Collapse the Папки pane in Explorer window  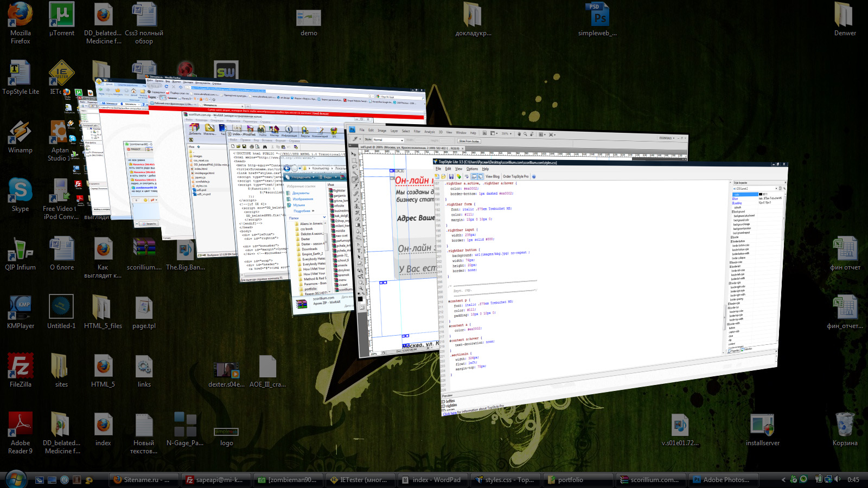click(324, 217)
